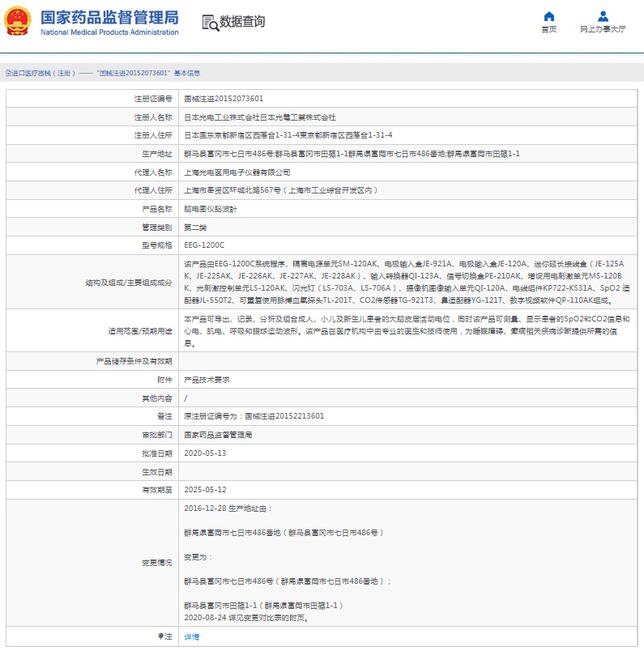Select 日本光电工业株式会社 registrant name
644x651 pixels.
(x=221, y=117)
